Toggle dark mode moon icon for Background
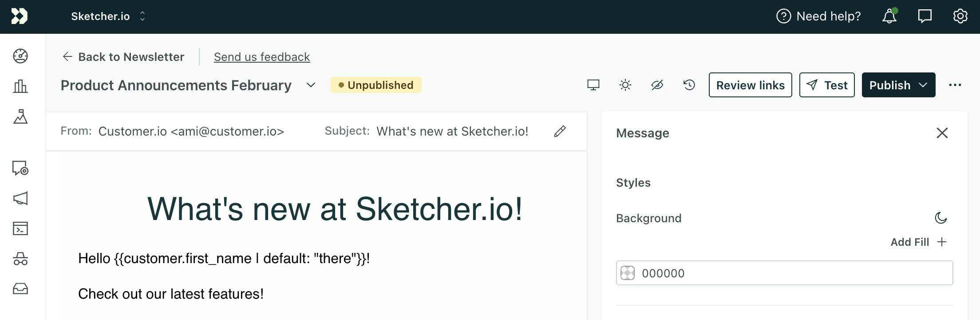 [x=941, y=218]
